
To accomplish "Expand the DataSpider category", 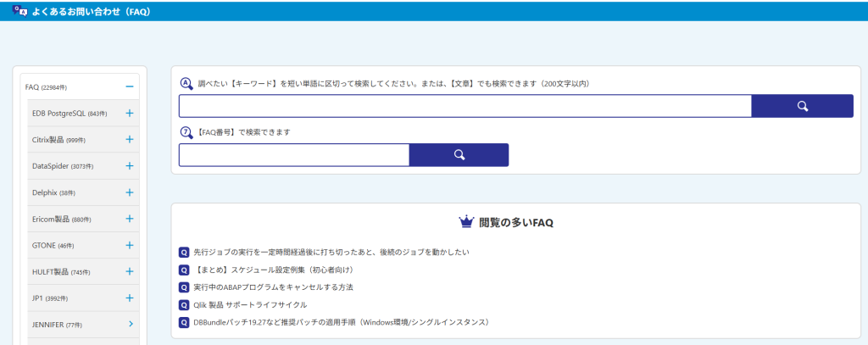I will tap(130, 165).
